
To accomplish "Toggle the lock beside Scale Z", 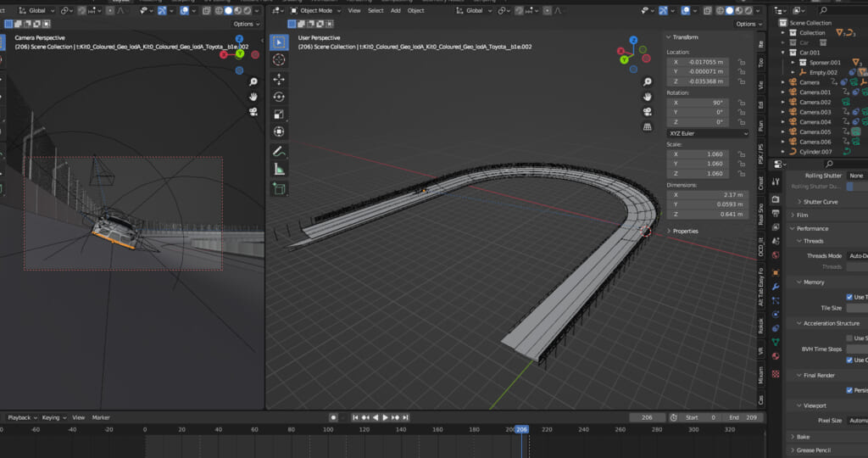I will click(741, 173).
